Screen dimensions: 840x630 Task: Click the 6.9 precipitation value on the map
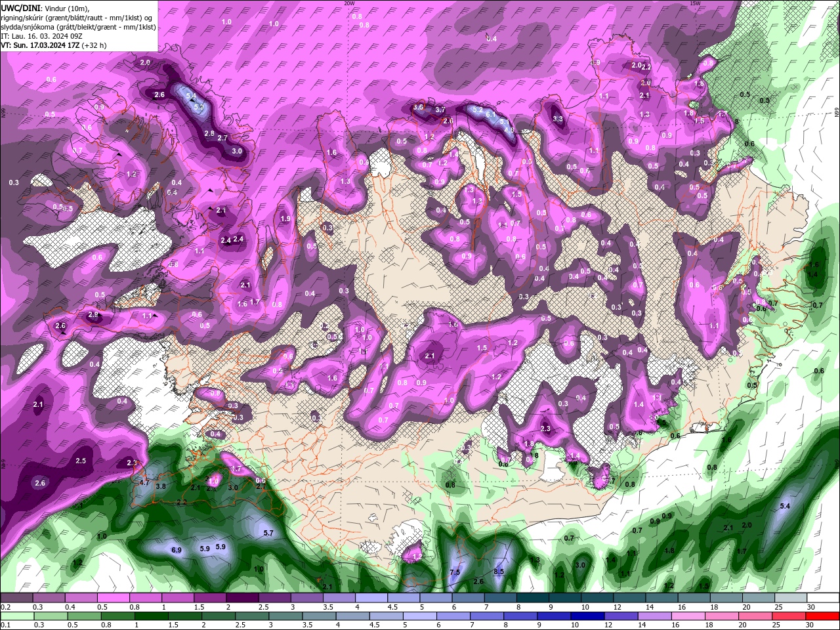(177, 550)
